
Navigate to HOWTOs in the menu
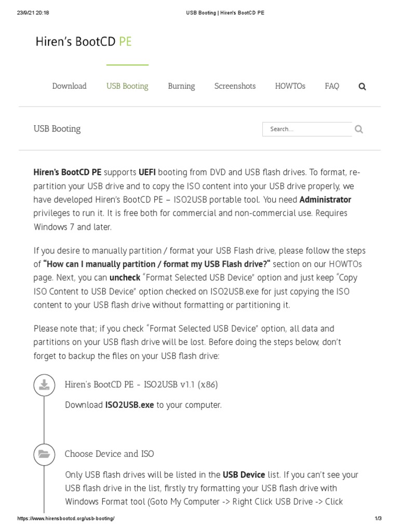click(290, 86)
